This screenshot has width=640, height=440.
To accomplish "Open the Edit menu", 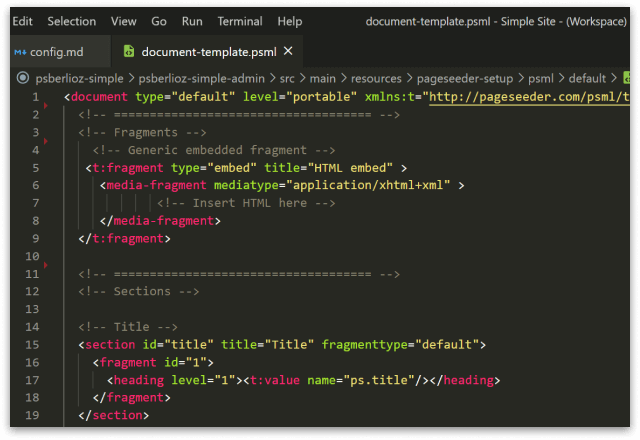I will tap(22, 21).
